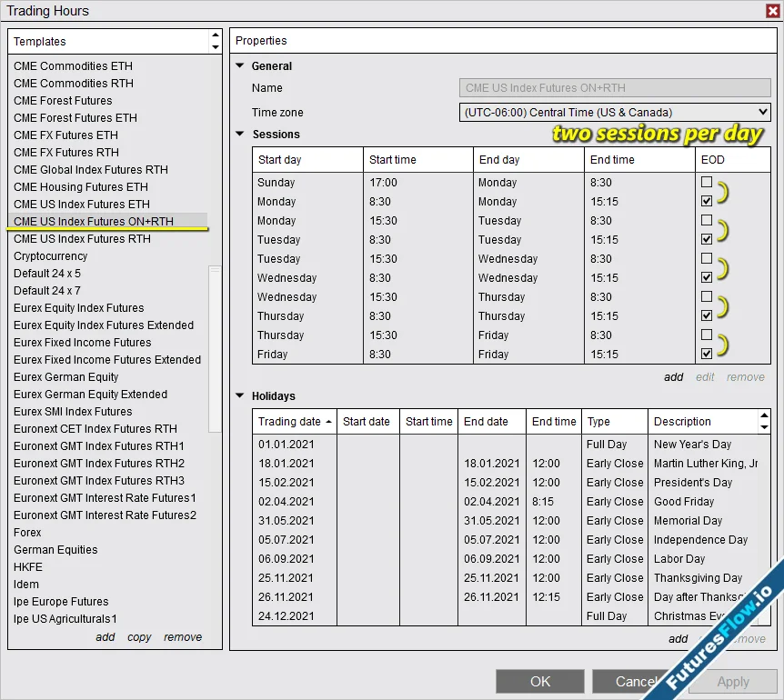Select HKFE template
Viewport: 784px width, 700px height.
[28, 567]
